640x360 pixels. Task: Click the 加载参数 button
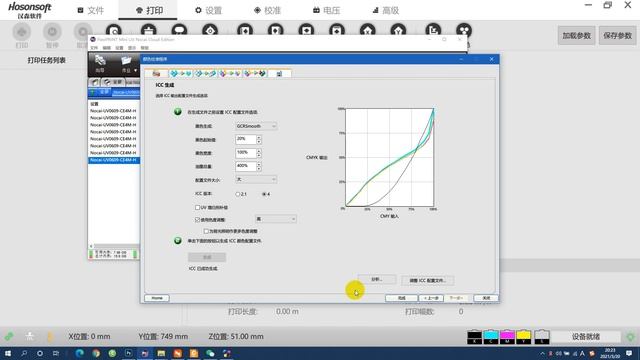coord(576,36)
